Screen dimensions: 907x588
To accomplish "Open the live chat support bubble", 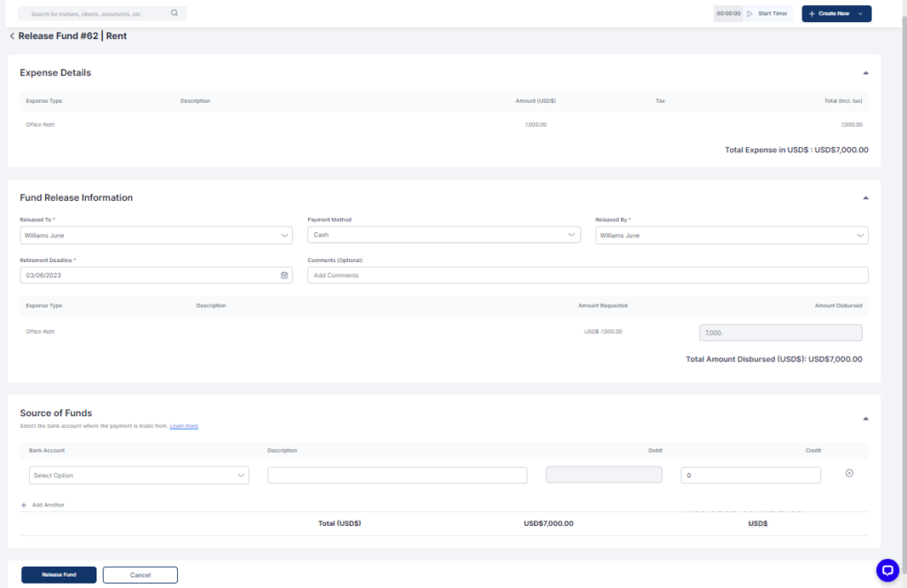I will [x=887, y=570].
